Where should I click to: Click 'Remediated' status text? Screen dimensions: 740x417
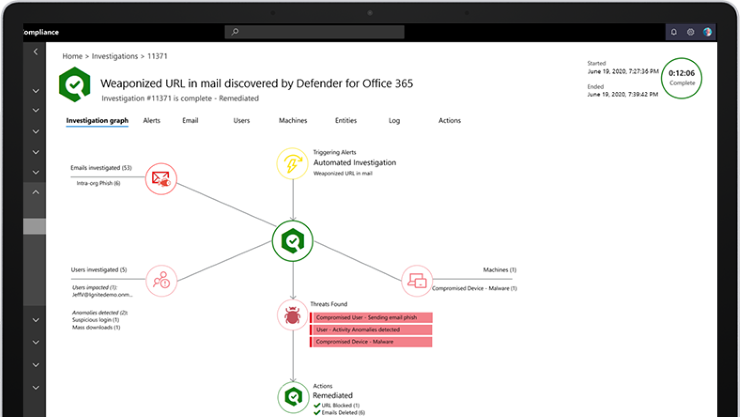point(332,396)
